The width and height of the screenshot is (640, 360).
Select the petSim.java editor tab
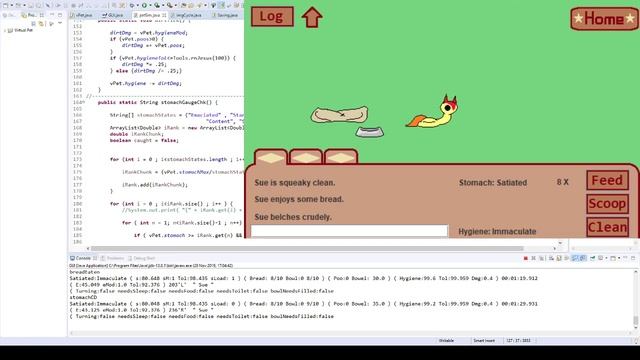pyautogui.click(x=149, y=15)
